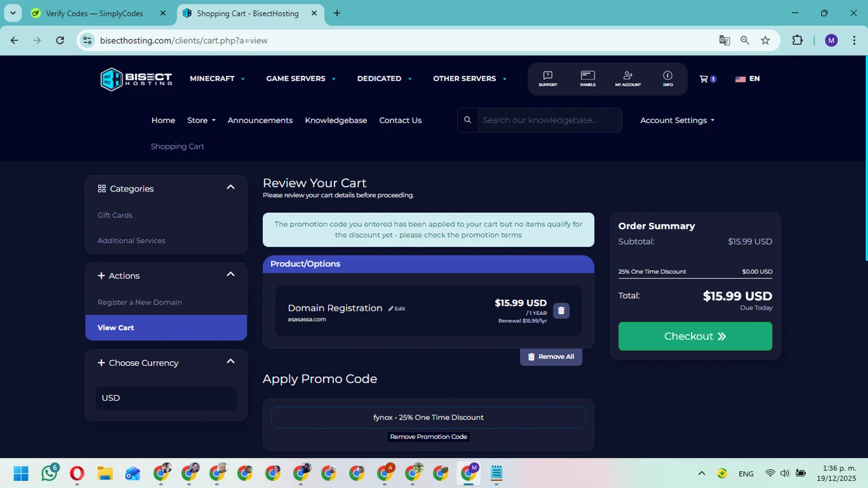
Task: Open browser extensions puzzle icon
Action: click(x=797, y=41)
